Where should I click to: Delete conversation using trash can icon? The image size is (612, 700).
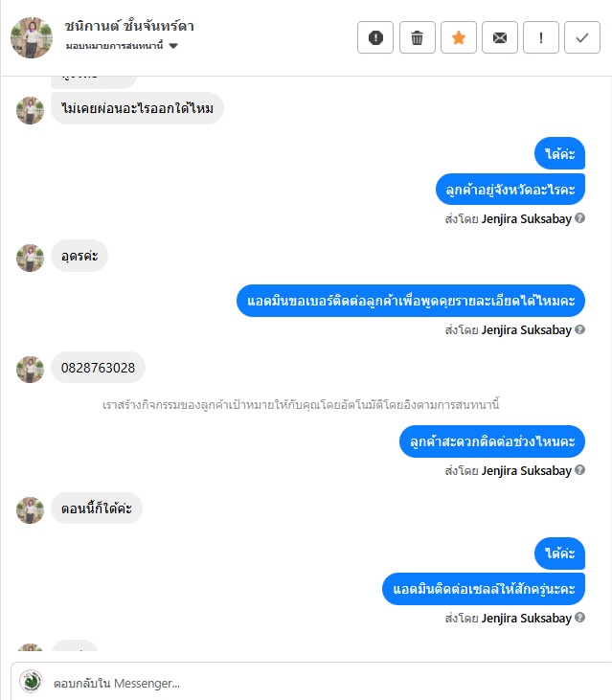click(417, 37)
